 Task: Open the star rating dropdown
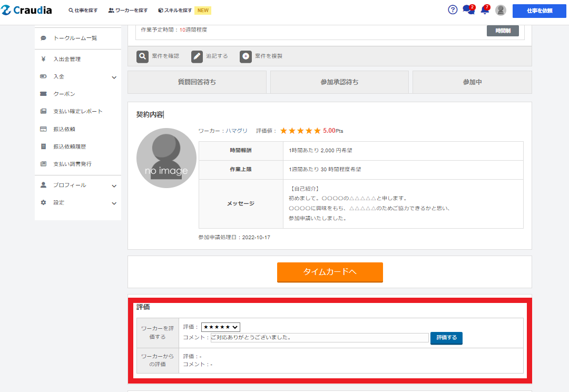click(221, 327)
